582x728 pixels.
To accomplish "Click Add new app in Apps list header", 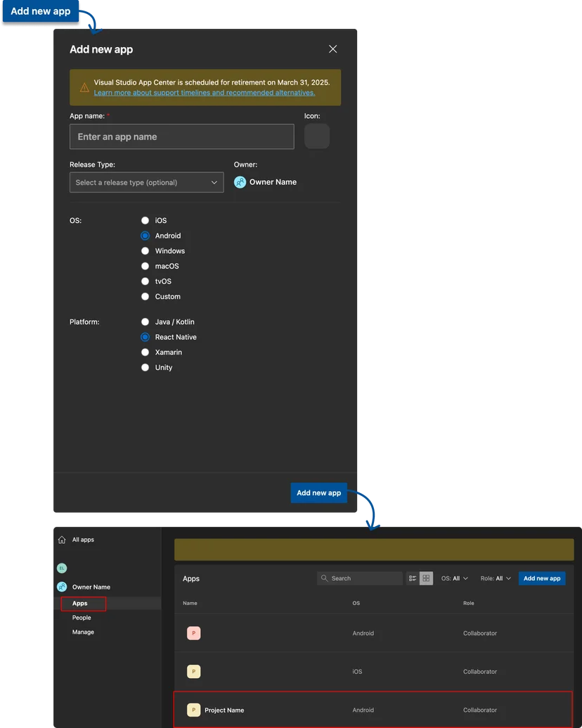I will (542, 578).
